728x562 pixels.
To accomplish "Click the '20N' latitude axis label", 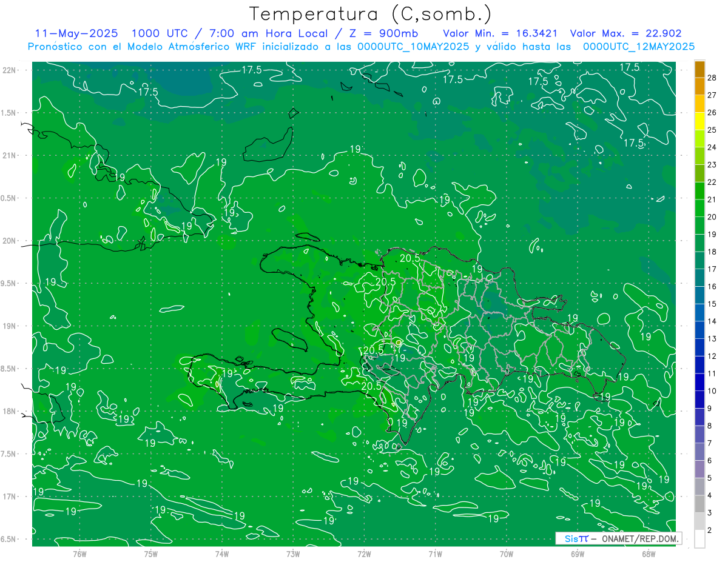I will 10,241.
